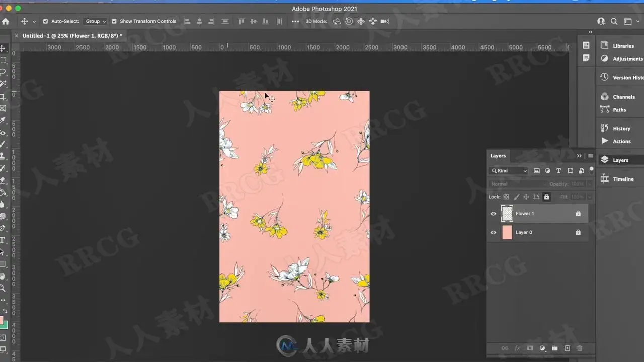The image size is (644, 362).
Task: Select the Zoom tool
Action: pos(3,288)
